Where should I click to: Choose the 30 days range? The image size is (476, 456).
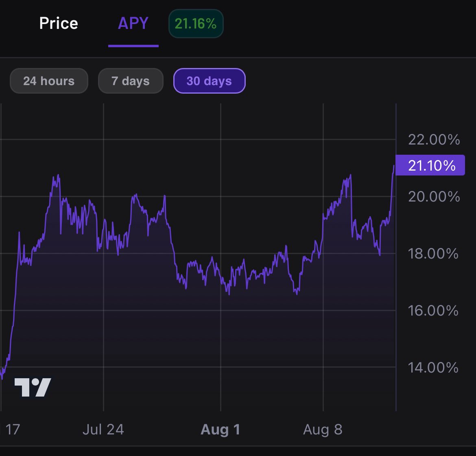(209, 81)
